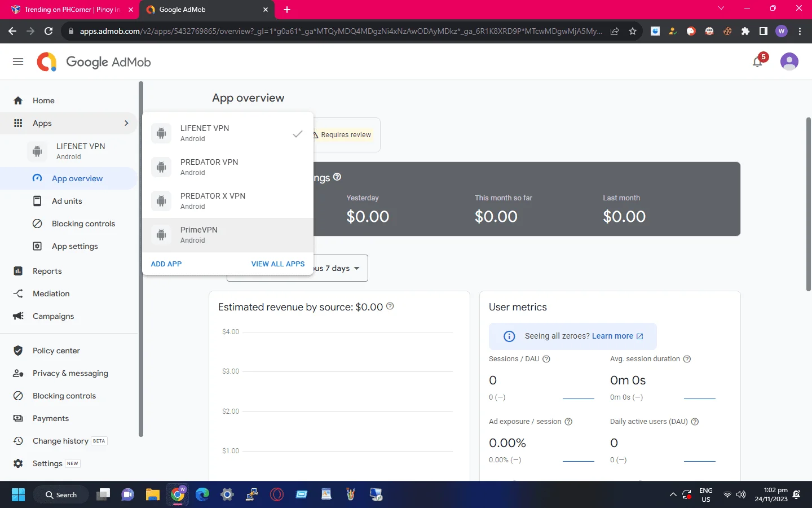
Task: Open the account profile avatar
Action: click(789, 62)
